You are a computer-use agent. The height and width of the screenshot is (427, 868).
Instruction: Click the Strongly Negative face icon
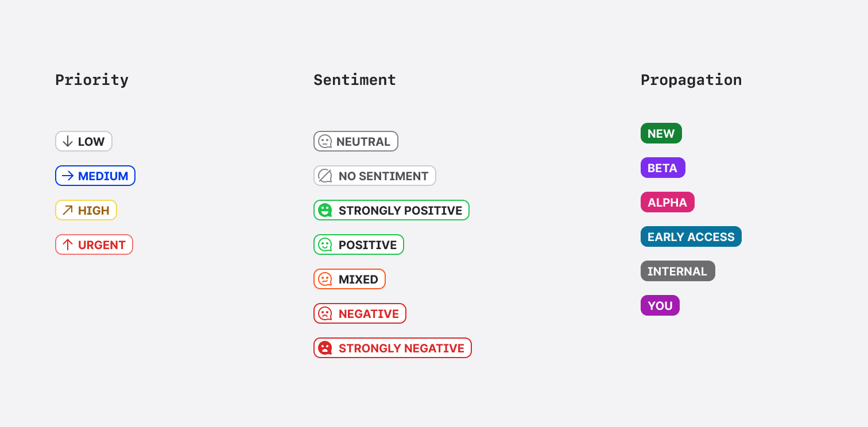325,348
